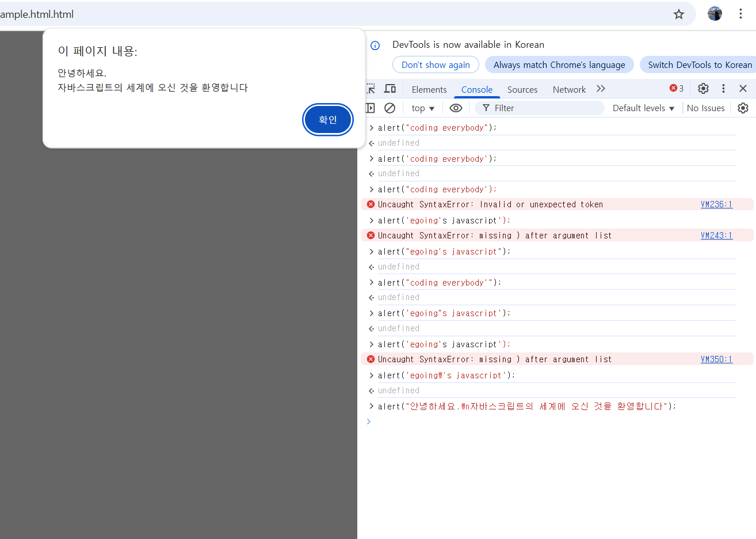This screenshot has width=756, height=539.
Task: Click the red error count badge
Action: tap(677, 89)
